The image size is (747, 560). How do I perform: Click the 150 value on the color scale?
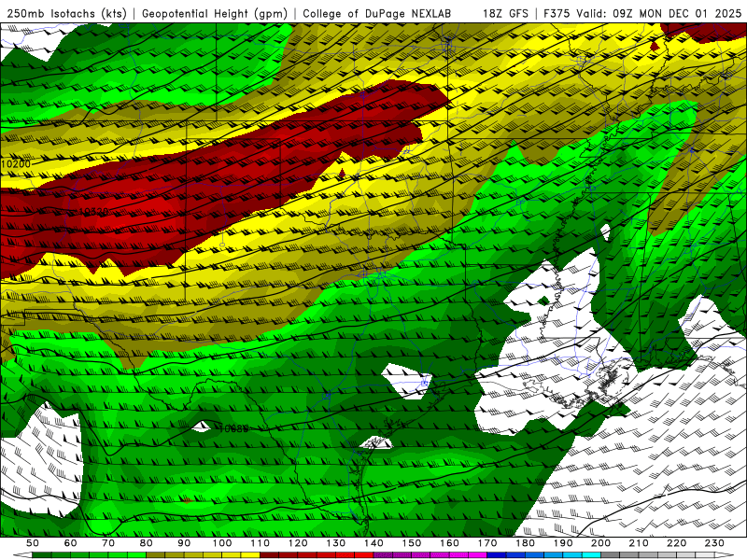tap(412, 543)
